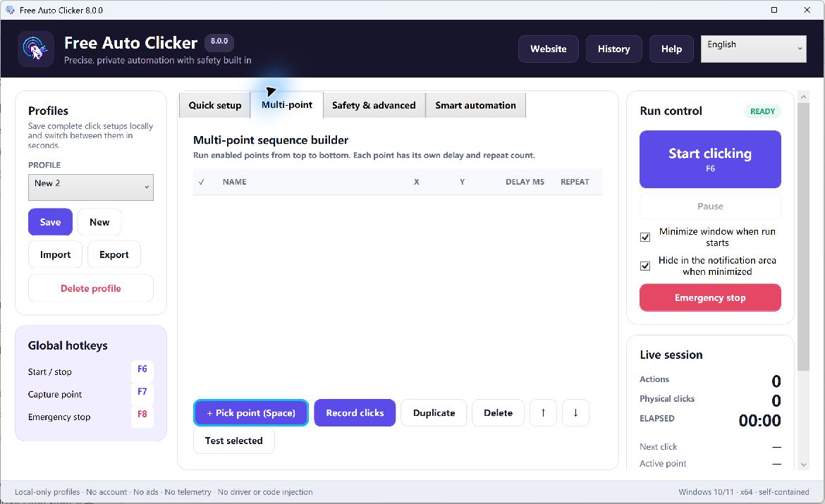Click + Pick point (Space) button
This screenshot has height=504, width=825.
[x=251, y=413]
